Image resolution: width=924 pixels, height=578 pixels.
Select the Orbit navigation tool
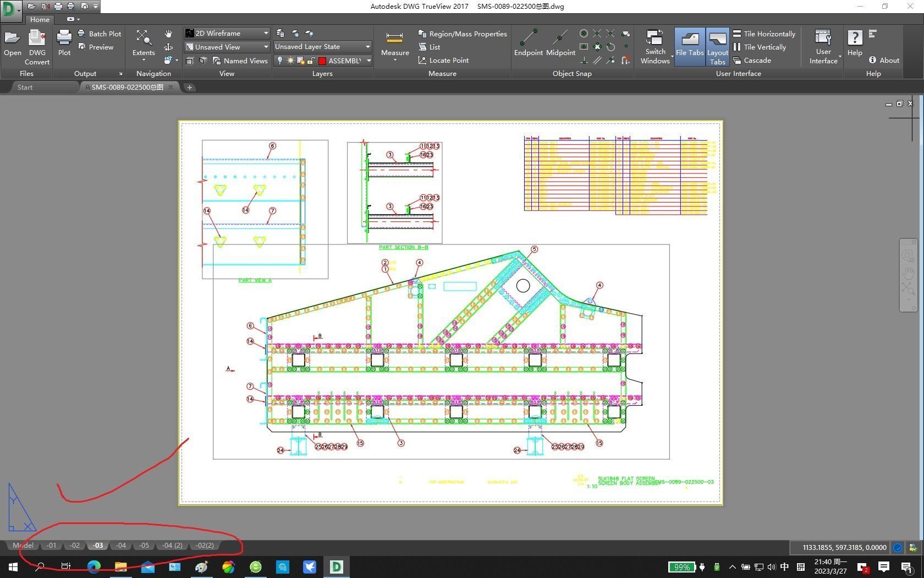[x=168, y=47]
